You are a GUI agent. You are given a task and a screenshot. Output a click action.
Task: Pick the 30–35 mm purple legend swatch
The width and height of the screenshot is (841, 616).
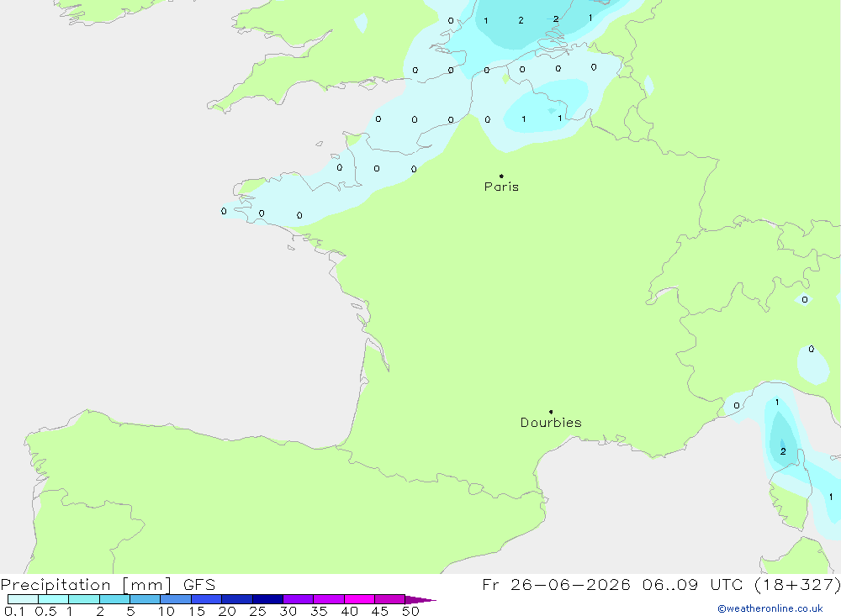[299, 599]
